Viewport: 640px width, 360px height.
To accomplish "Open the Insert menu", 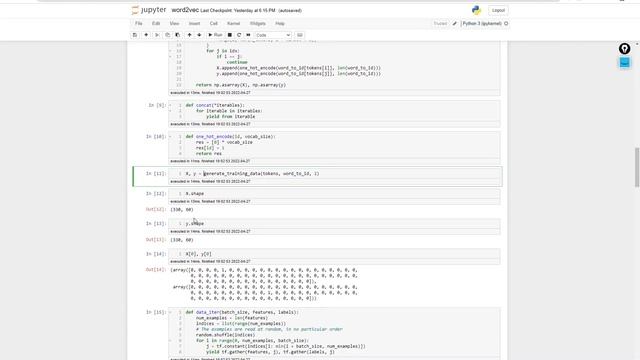I will [x=194, y=24].
